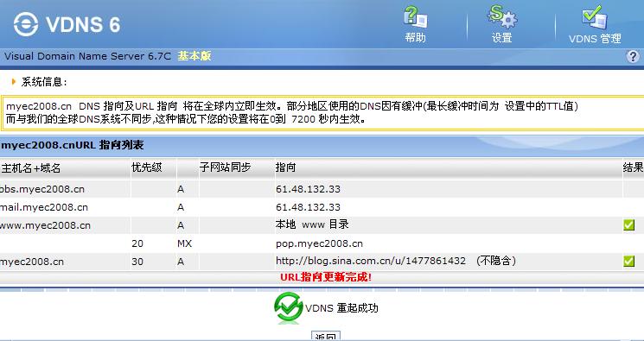Select the www.myec2008.cn host entry

pyautogui.click(x=45, y=225)
